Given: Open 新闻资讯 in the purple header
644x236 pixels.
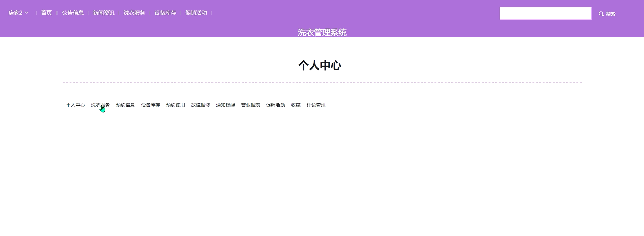Looking at the screenshot, I should [x=103, y=13].
